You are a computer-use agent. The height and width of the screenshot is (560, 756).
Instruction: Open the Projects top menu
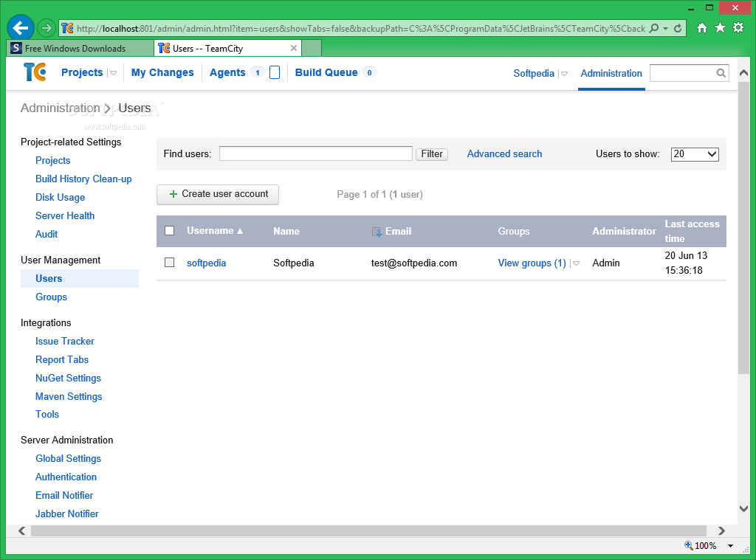(x=82, y=72)
